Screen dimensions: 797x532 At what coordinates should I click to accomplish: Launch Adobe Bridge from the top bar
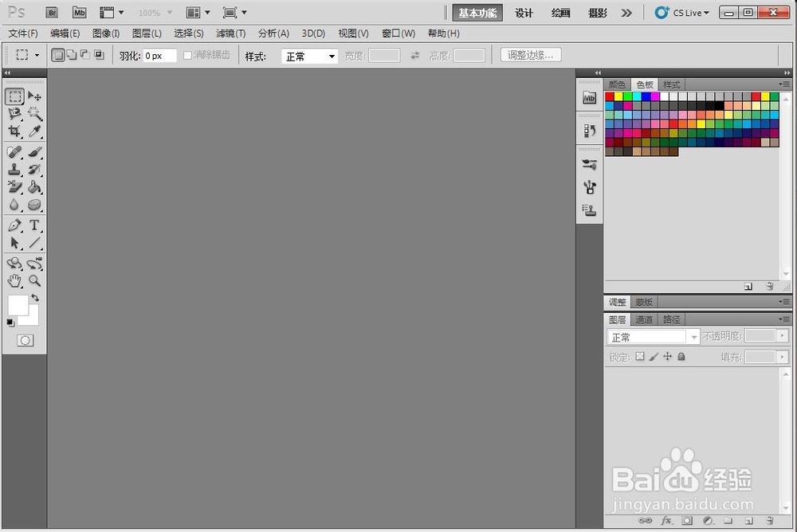pyautogui.click(x=52, y=13)
